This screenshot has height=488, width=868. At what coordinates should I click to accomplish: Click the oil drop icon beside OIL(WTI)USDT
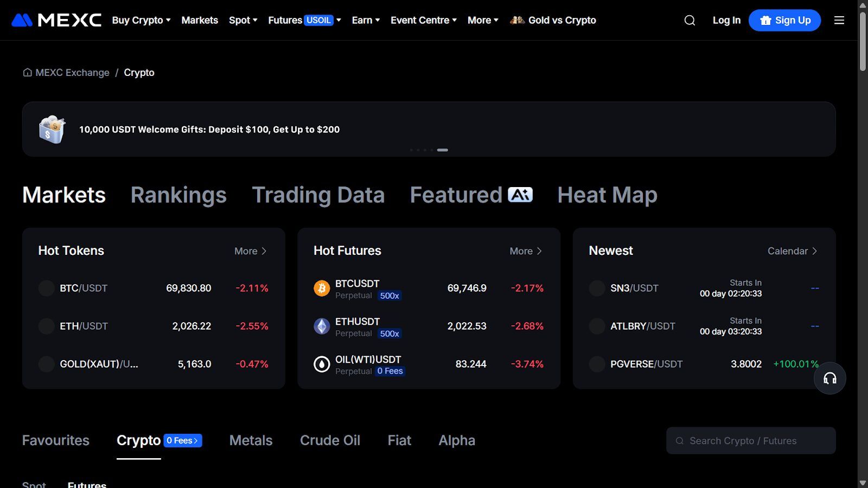pos(322,364)
